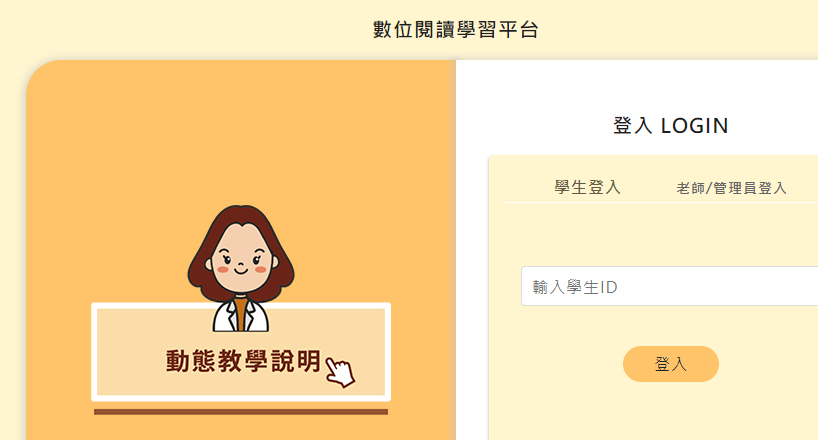Click the brown bar under tutorial banner
The image size is (818, 440).
click(241, 412)
